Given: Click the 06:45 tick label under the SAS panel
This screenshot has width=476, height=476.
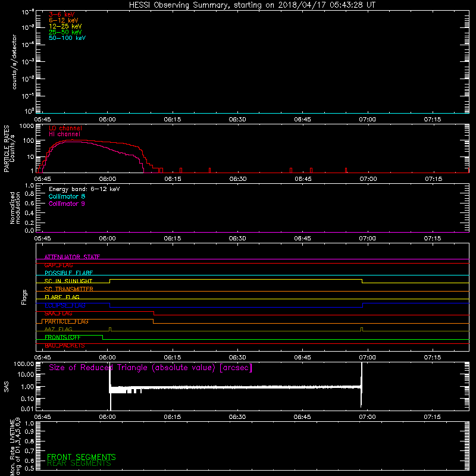Looking at the screenshot, I should coord(302,417).
